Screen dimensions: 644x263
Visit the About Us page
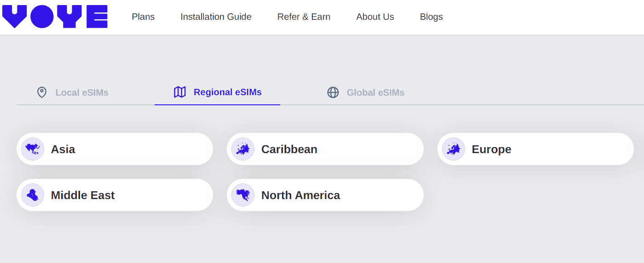click(x=375, y=17)
